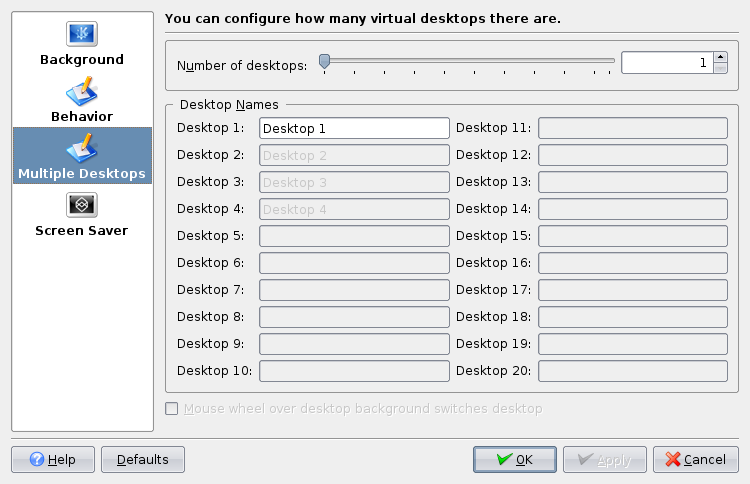This screenshot has width=750, height=484.
Task: Click the number of desktops spinbox field
Action: coord(666,63)
